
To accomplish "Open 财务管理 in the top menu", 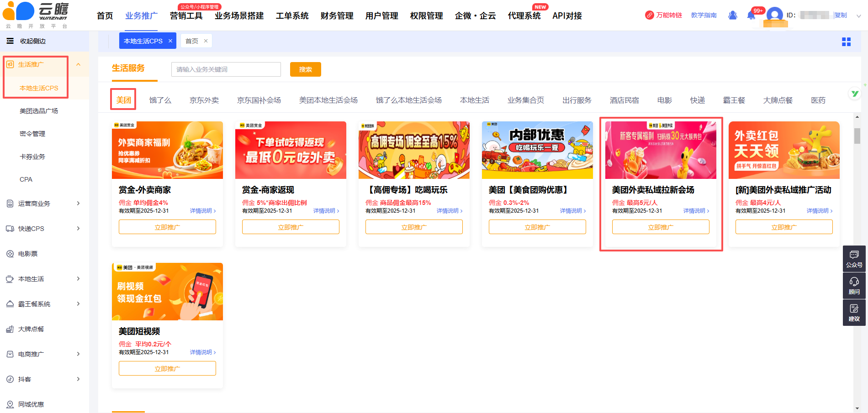I will (337, 16).
